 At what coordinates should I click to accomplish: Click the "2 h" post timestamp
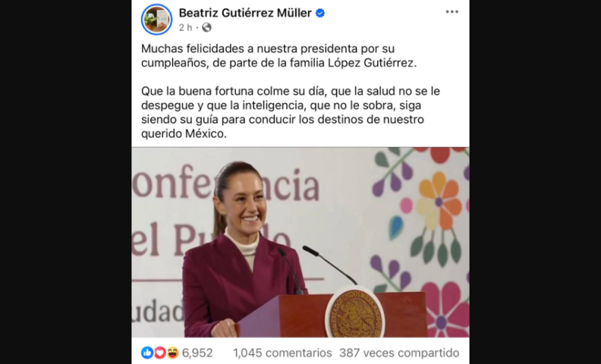[x=186, y=28]
